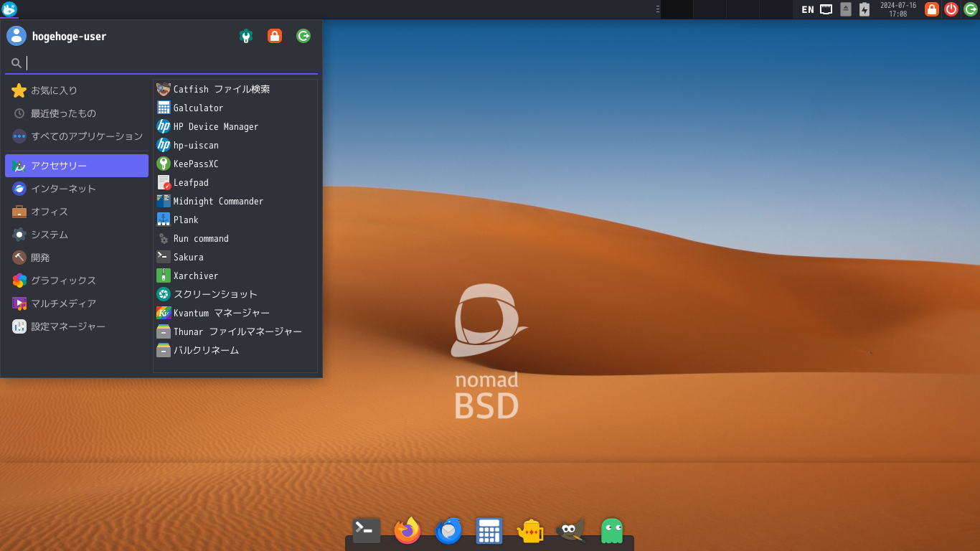Open Xarchiver archive manager

[x=235, y=275]
